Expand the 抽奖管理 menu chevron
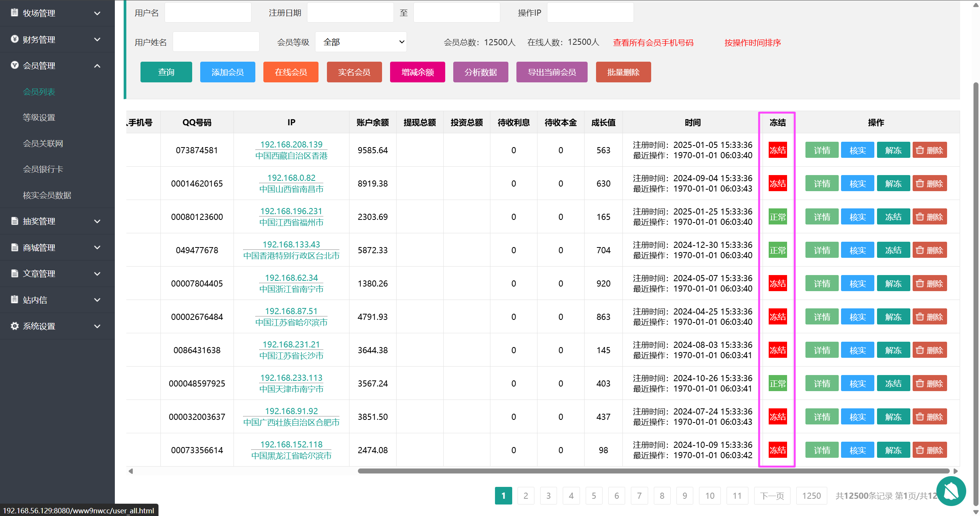 (97, 221)
